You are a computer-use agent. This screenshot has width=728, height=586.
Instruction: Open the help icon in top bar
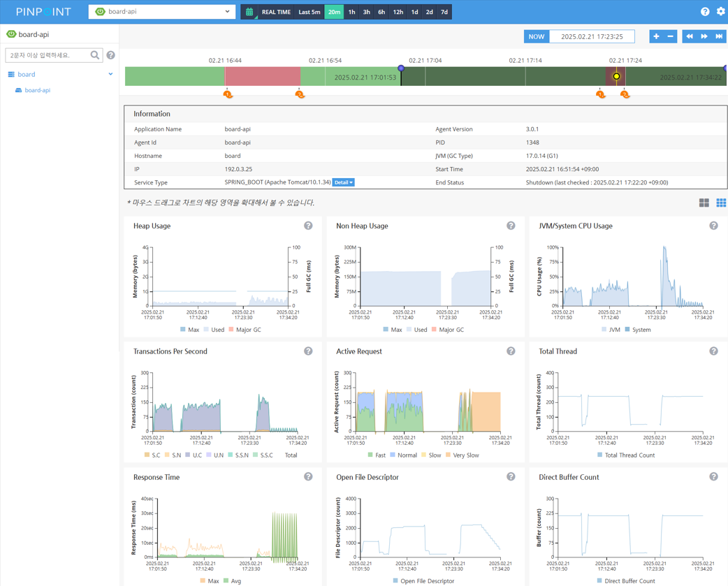(705, 12)
